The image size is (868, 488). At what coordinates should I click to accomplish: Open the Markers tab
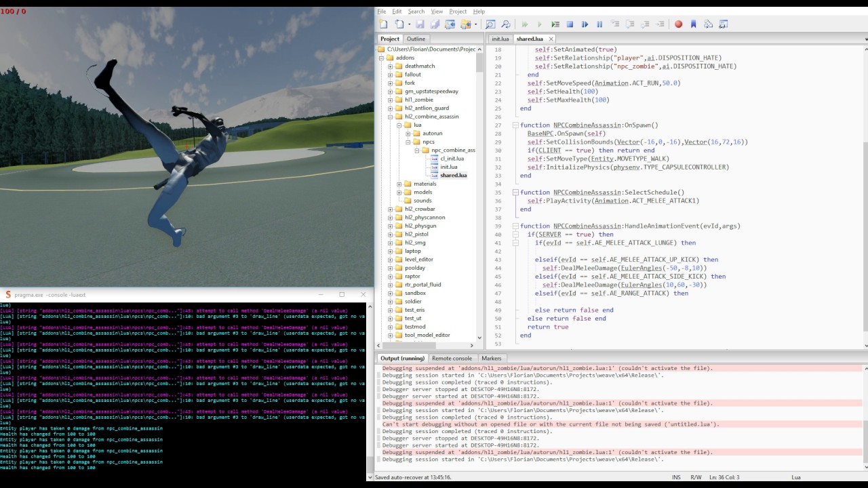(491, 358)
